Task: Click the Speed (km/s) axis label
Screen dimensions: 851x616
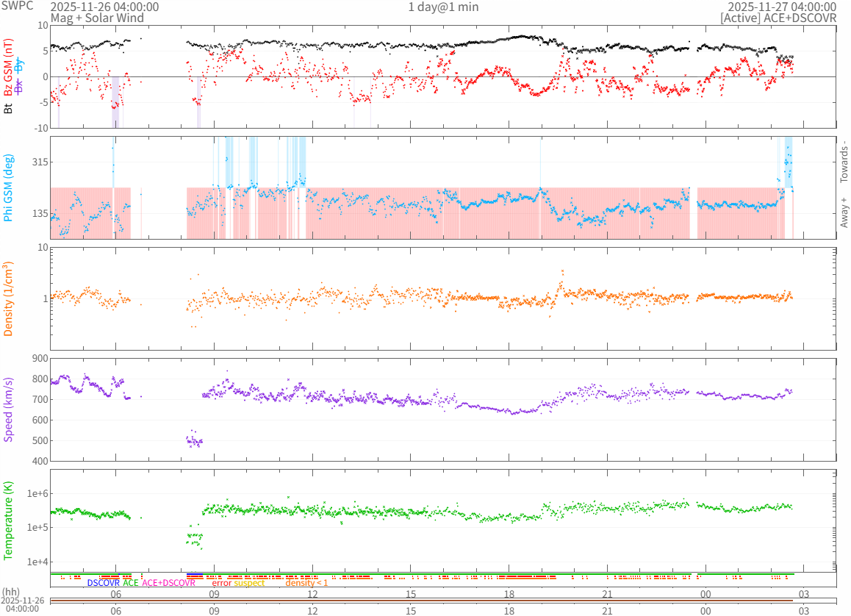Action: (9, 409)
